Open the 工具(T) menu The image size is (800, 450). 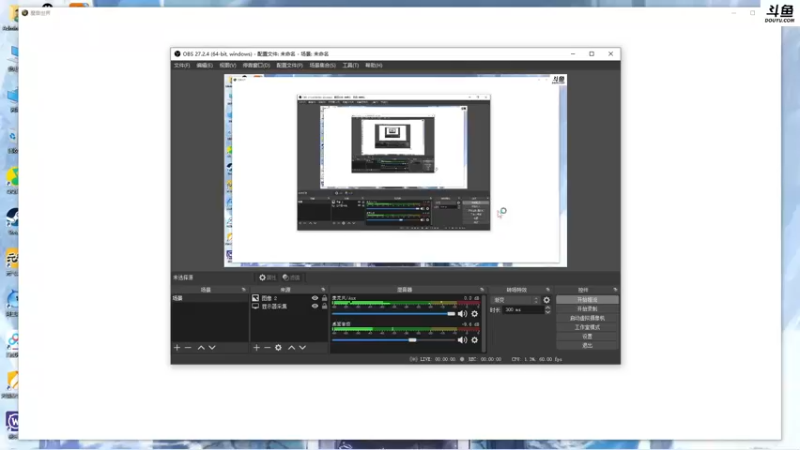351,65
